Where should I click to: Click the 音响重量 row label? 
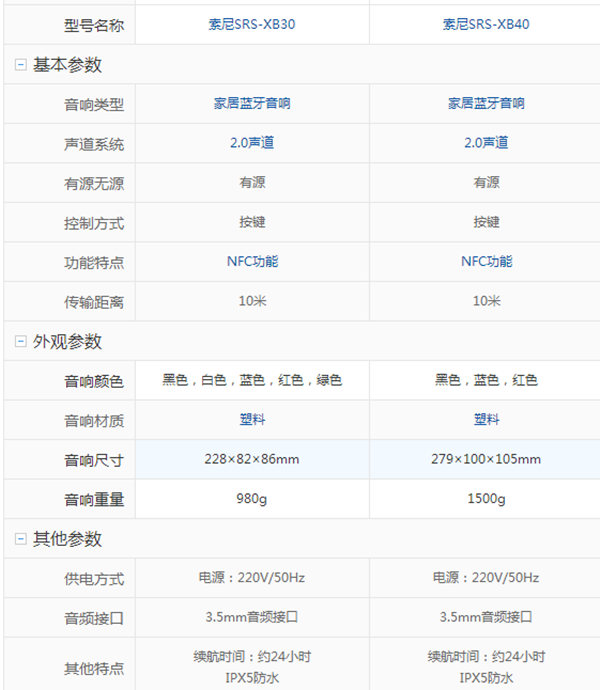(94, 500)
